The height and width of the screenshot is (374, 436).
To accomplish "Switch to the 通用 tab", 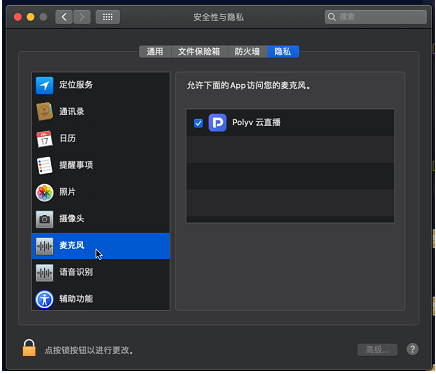I will 155,52.
